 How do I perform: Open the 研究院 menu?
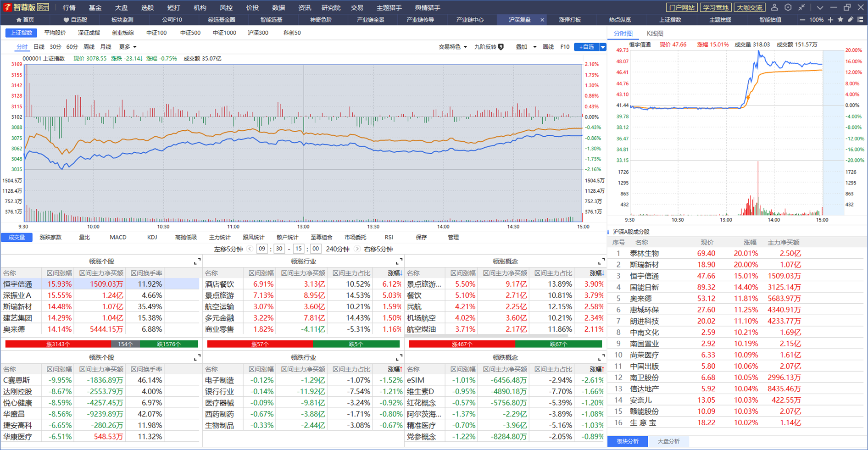coord(331,8)
